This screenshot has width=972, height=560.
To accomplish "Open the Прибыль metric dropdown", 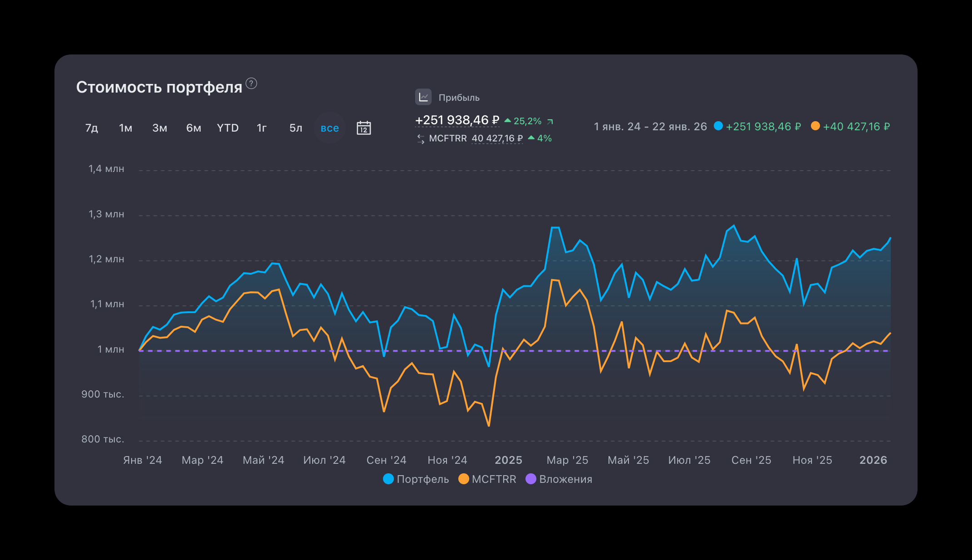I will point(459,98).
